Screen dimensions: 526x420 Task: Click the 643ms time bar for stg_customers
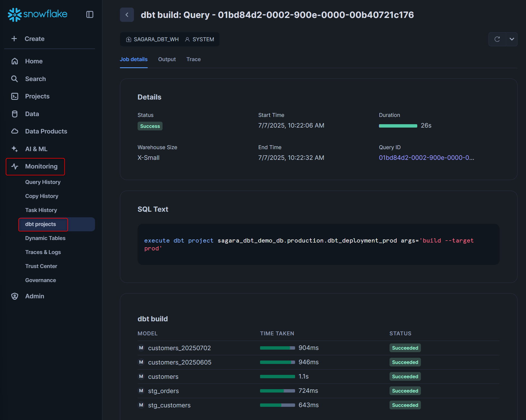pos(277,405)
